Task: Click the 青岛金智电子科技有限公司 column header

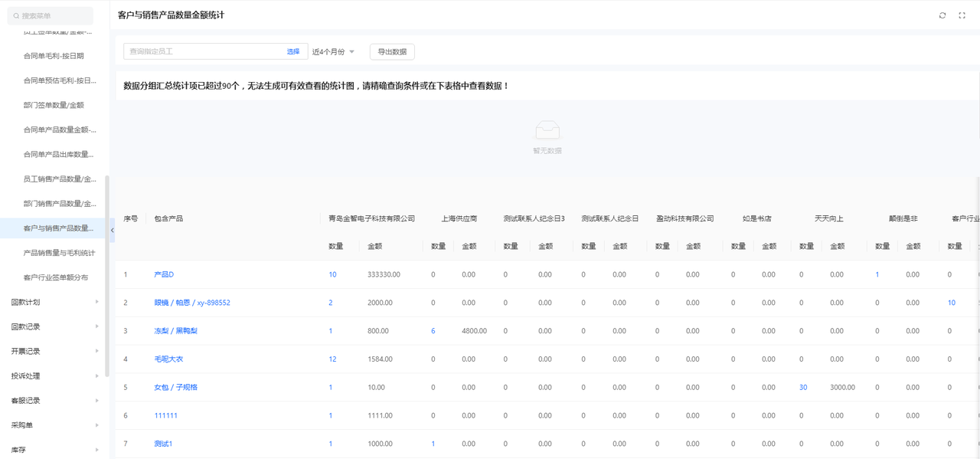Action: (371, 218)
